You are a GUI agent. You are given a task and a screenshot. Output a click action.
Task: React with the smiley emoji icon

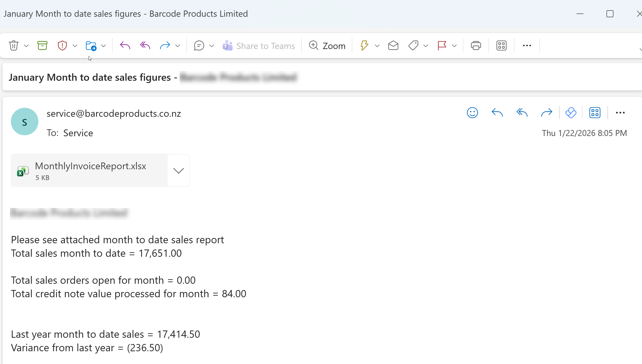(x=472, y=113)
